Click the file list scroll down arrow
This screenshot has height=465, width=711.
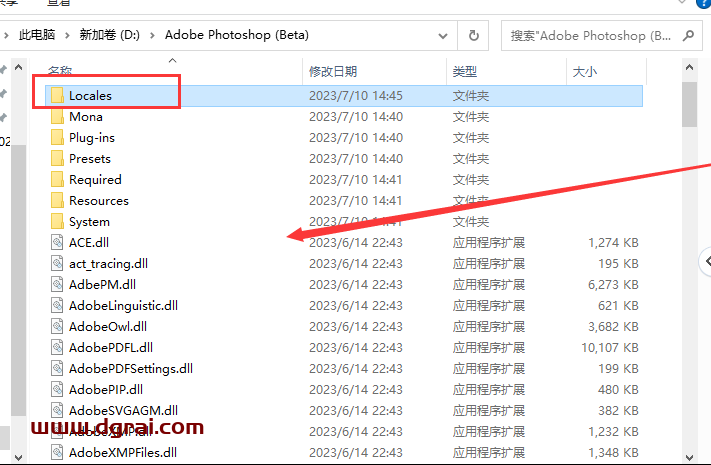pos(689,457)
